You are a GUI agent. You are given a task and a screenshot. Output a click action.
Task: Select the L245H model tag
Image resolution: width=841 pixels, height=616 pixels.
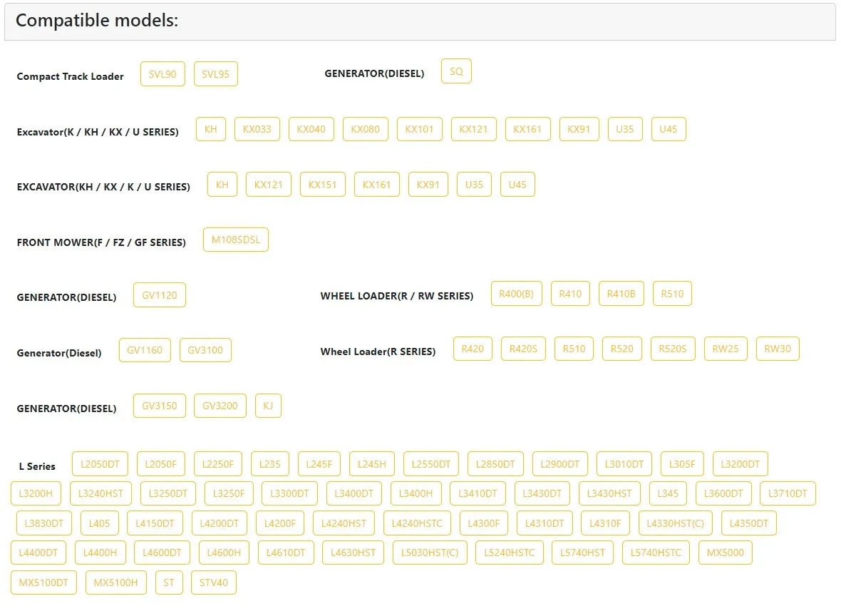click(372, 464)
